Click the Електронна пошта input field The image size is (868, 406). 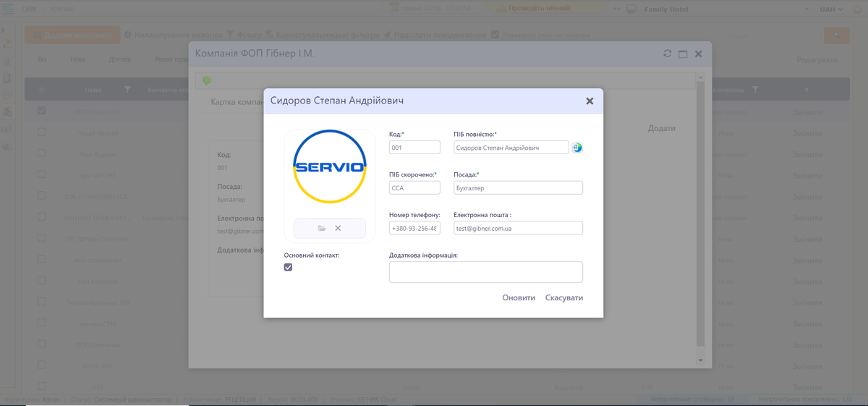point(518,228)
